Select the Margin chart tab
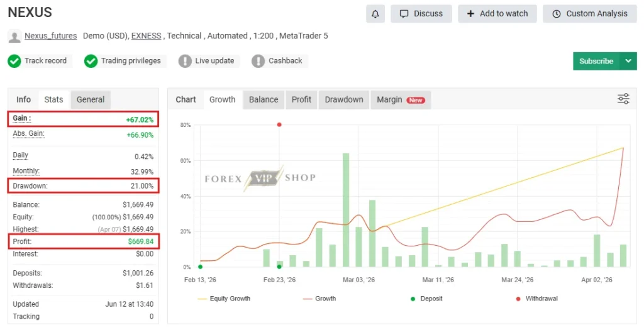Screen dimensions: 644x330 [x=401, y=99]
